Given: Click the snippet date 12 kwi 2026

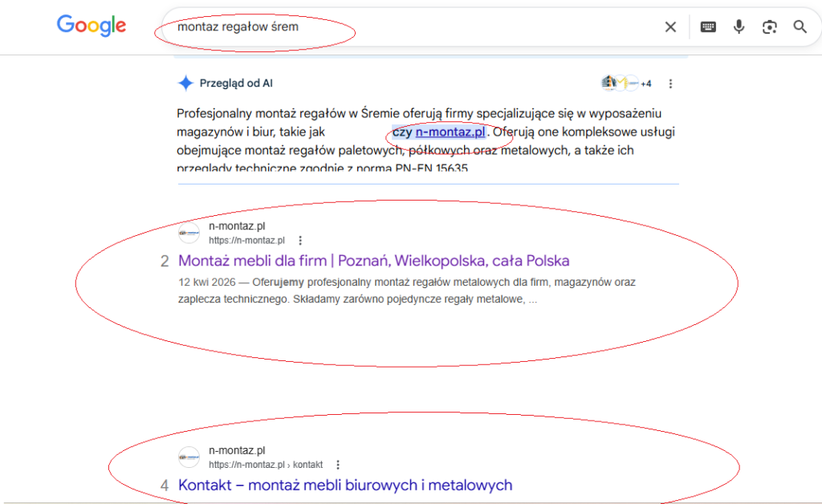Looking at the screenshot, I should point(206,282).
